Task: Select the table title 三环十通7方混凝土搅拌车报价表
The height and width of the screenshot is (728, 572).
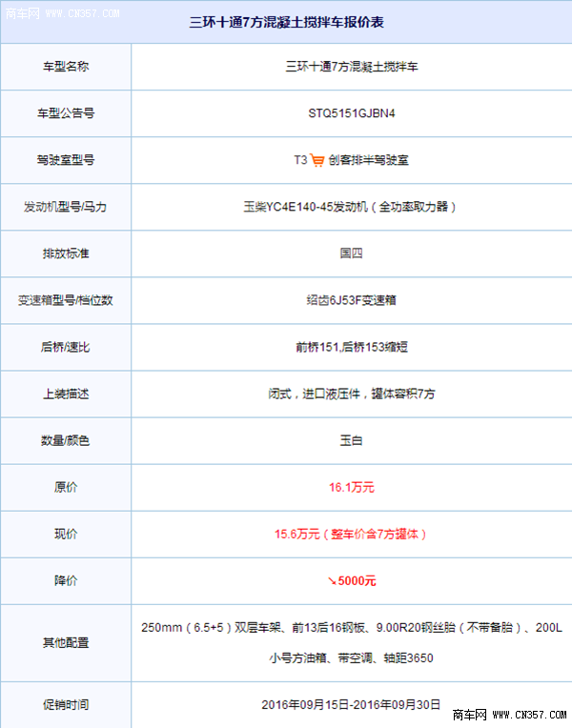Action: 286,22
